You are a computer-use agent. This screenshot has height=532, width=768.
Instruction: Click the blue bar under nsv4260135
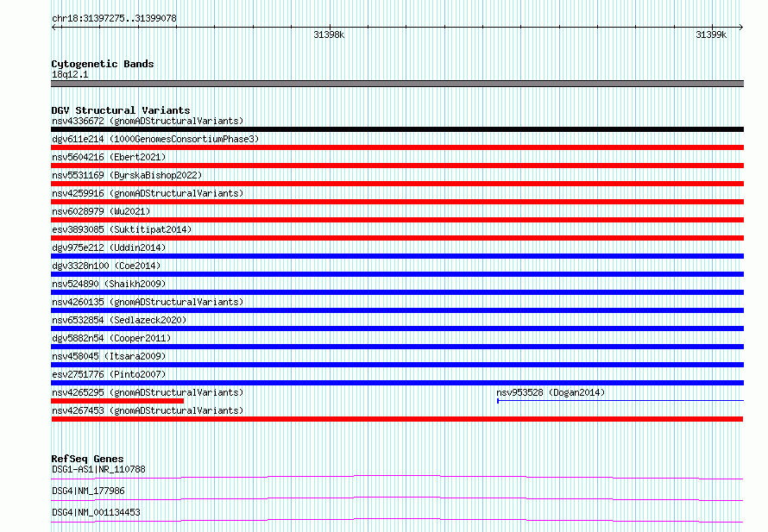point(397,310)
